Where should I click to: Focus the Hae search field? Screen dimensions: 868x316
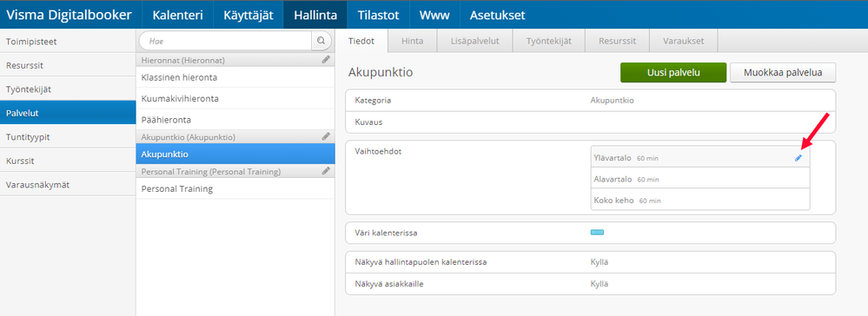click(226, 41)
